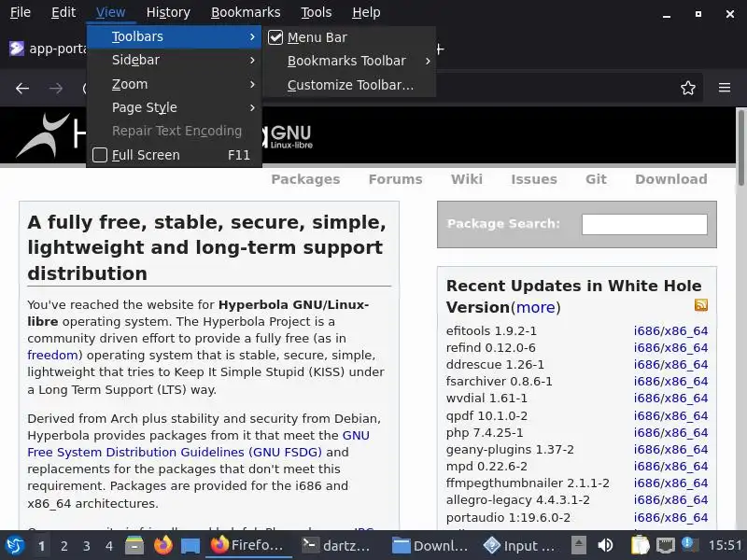Open the Download link
This screenshot has height=560, width=747.
point(670,179)
